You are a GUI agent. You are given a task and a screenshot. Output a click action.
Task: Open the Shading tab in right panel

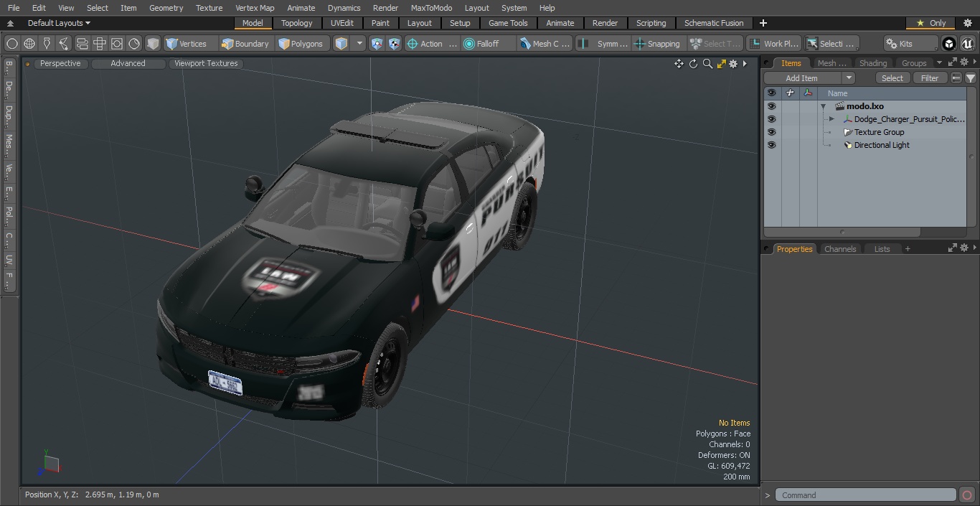click(873, 63)
